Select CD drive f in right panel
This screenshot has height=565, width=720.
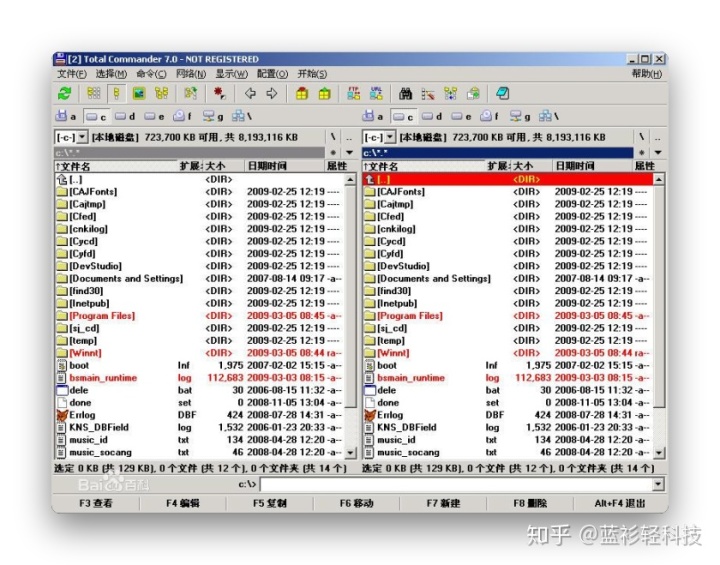point(489,116)
